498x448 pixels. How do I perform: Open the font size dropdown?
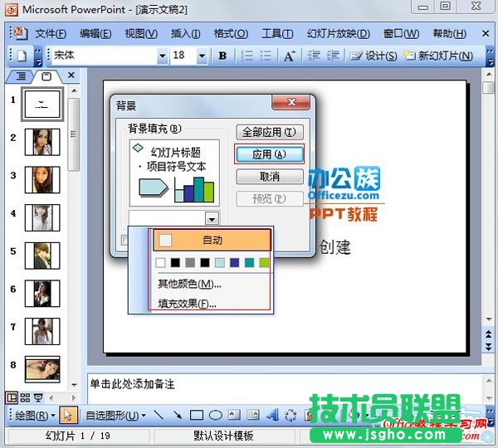[202, 56]
